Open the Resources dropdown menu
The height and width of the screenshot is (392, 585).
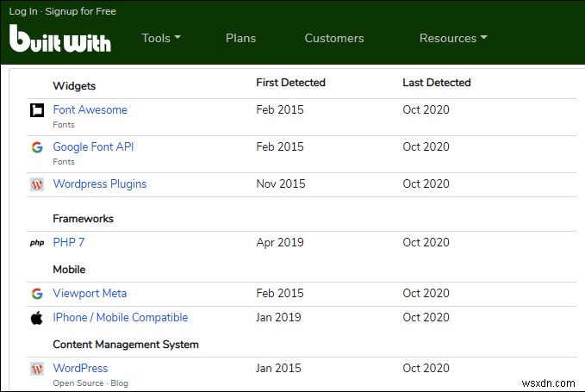[453, 38]
